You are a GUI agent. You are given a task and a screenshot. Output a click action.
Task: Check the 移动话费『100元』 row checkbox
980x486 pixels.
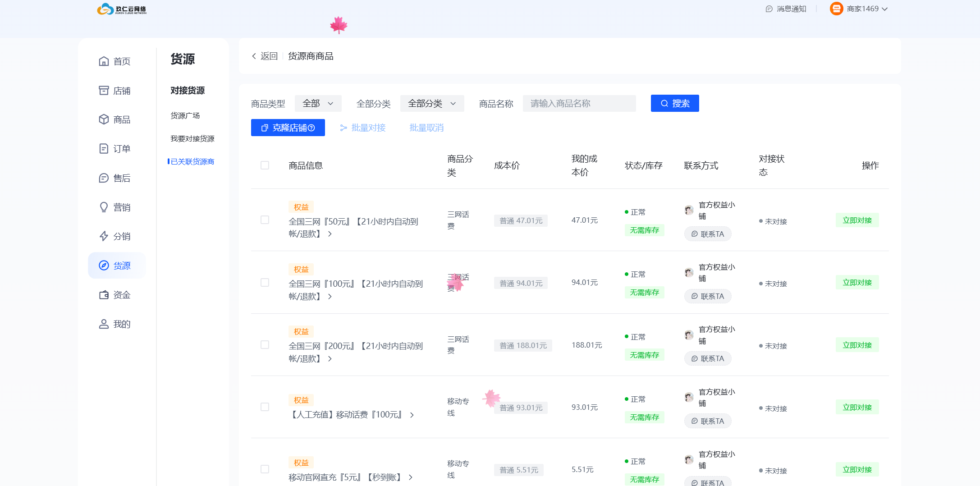[x=265, y=407]
